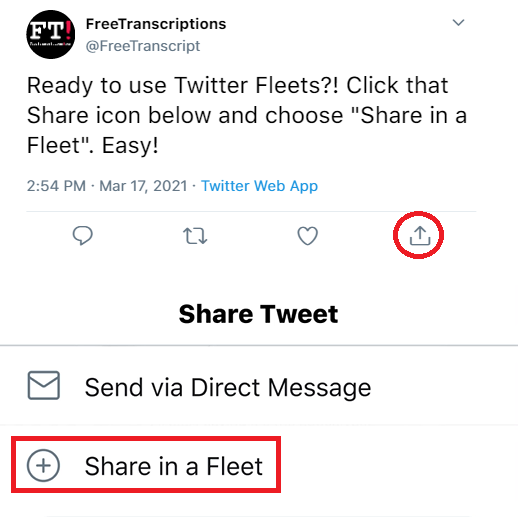
Task: Click the plus circle Fleet icon
Action: coord(43,465)
